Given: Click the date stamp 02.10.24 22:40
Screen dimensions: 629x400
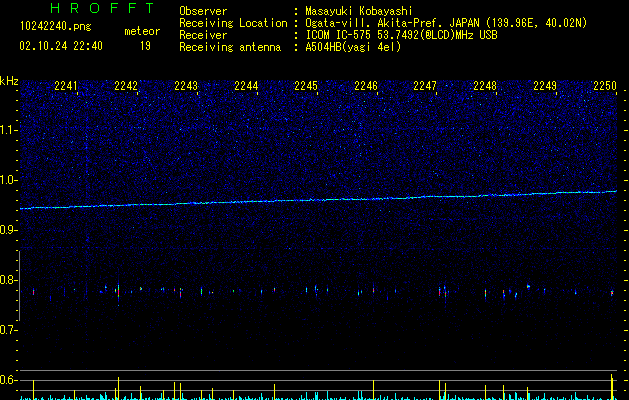Looking at the screenshot, I should (61, 46).
